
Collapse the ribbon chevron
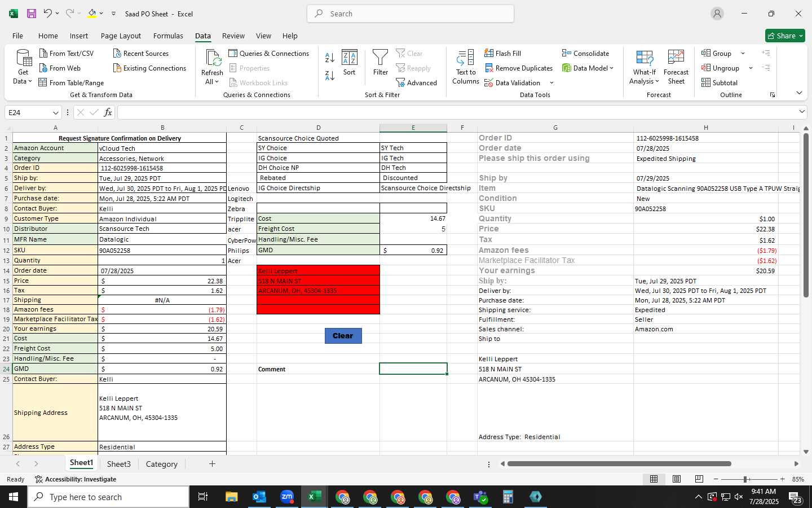point(799,93)
